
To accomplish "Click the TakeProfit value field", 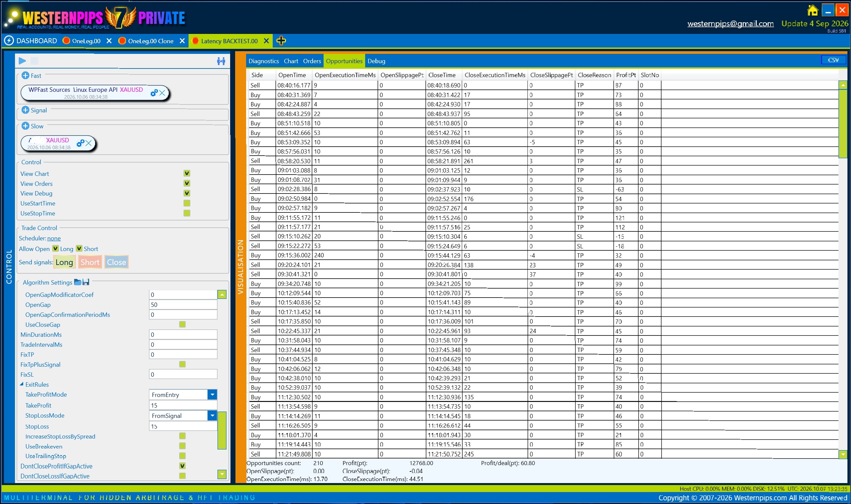I will coord(183,405).
